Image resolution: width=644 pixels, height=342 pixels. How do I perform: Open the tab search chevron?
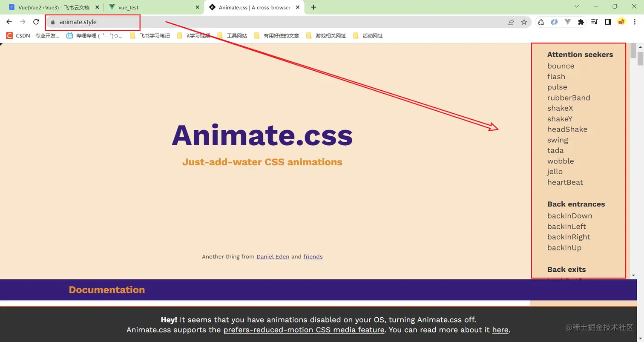point(577,6)
